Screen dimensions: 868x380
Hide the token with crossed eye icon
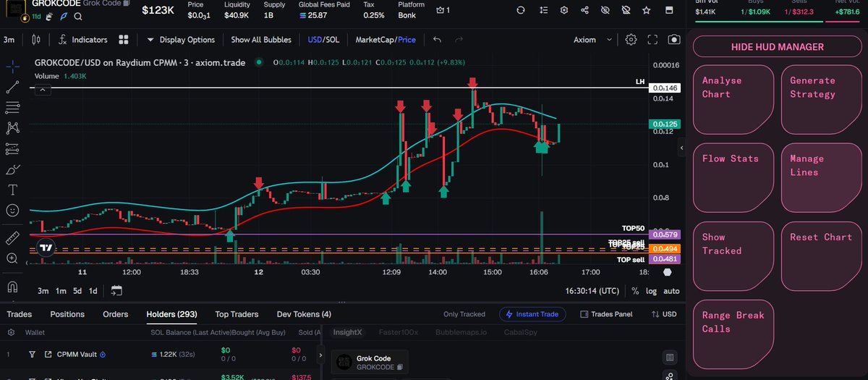[605, 10]
